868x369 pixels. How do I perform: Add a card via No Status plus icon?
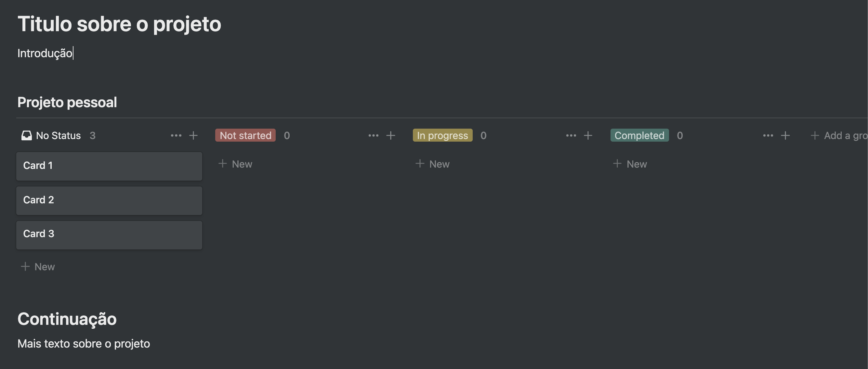pyautogui.click(x=193, y=135)
